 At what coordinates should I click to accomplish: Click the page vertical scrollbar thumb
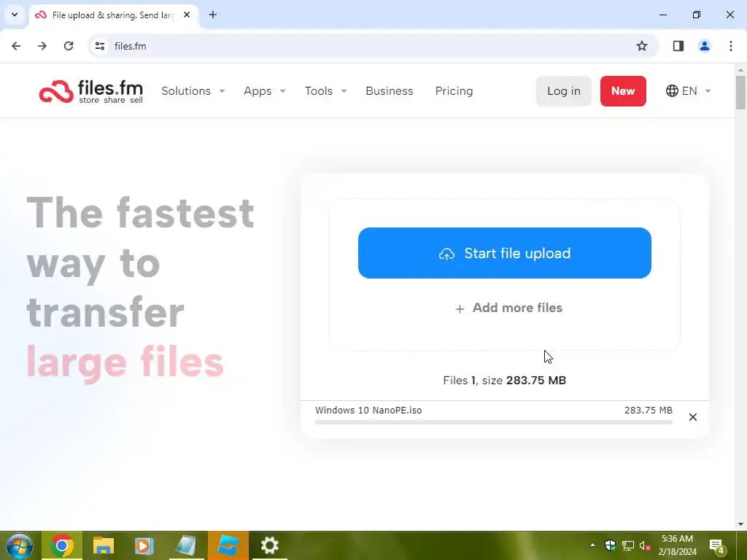click(x=740, y=93)
